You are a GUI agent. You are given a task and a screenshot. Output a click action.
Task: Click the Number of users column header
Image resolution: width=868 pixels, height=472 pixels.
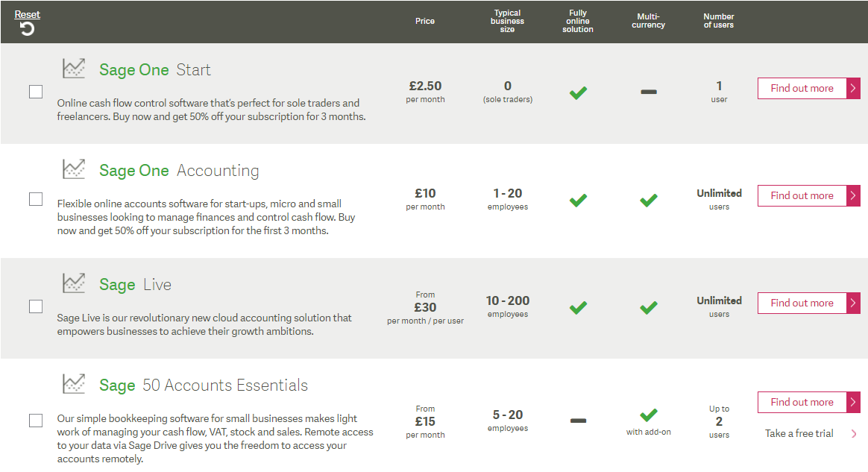(x=719, y=21)
